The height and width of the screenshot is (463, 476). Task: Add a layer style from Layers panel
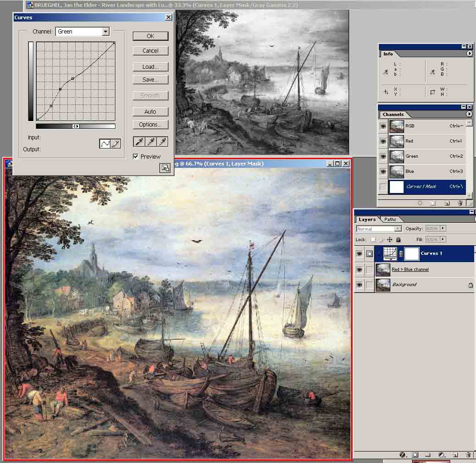[x=403, y=455]
